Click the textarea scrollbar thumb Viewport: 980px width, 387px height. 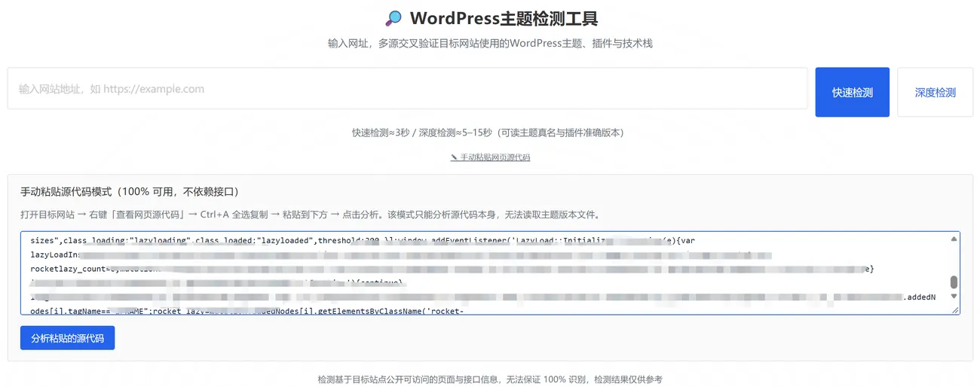[x=954, y=282]
